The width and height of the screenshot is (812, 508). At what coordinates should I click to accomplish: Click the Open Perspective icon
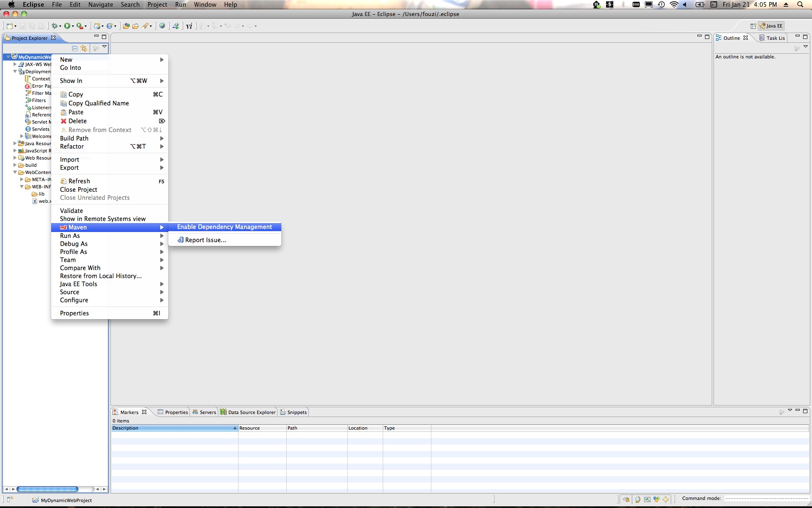click(753, 26)
